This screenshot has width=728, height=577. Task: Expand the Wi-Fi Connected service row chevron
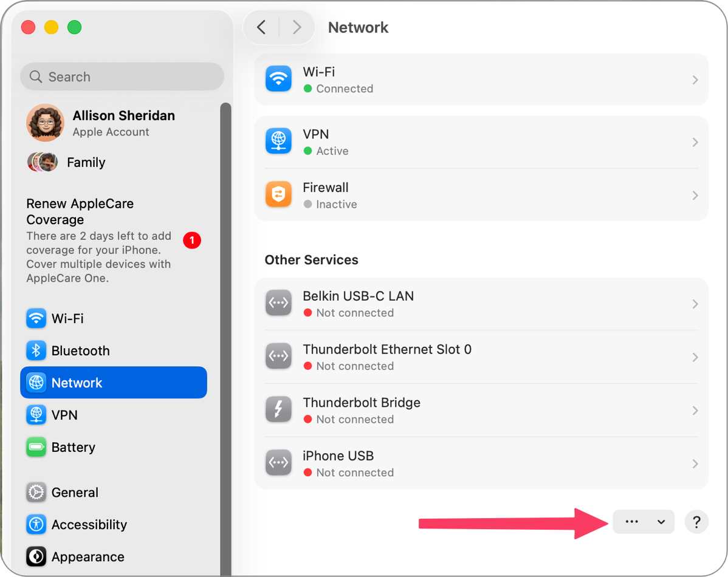[x=695, y=80]
